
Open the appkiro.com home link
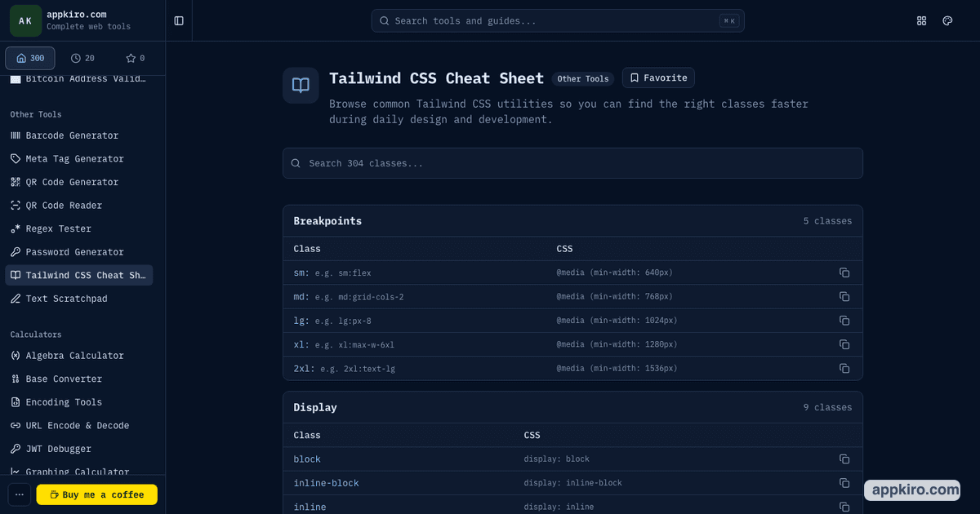tap(76, 15)
